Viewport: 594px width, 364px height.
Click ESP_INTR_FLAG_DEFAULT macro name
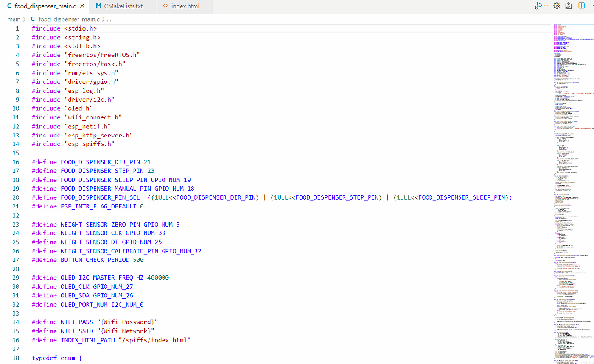(98, 206)
